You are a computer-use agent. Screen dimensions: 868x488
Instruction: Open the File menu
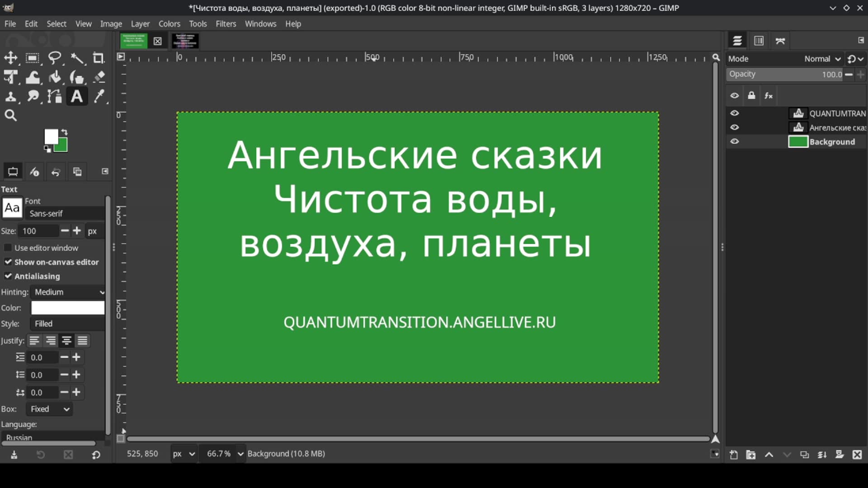point(10,23)
